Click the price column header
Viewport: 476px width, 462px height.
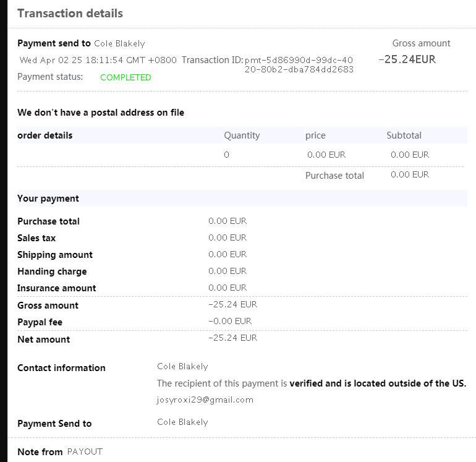(x=315, y=135)
